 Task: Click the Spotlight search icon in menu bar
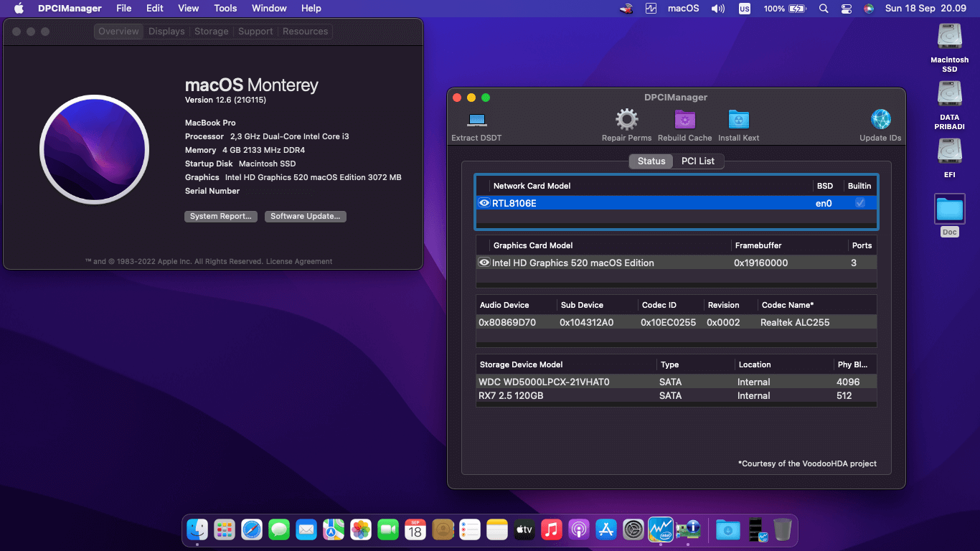pos(824,9)
